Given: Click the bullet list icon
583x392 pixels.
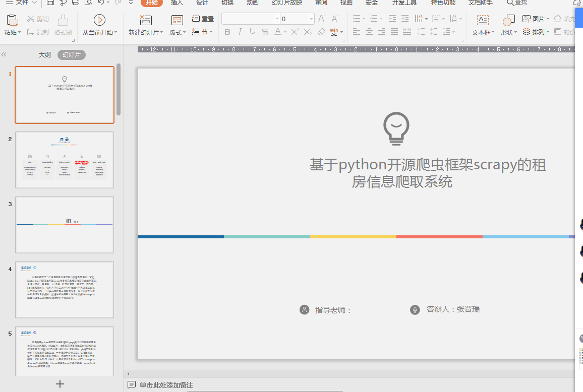Looking at the screenshot, I should 357,19.
